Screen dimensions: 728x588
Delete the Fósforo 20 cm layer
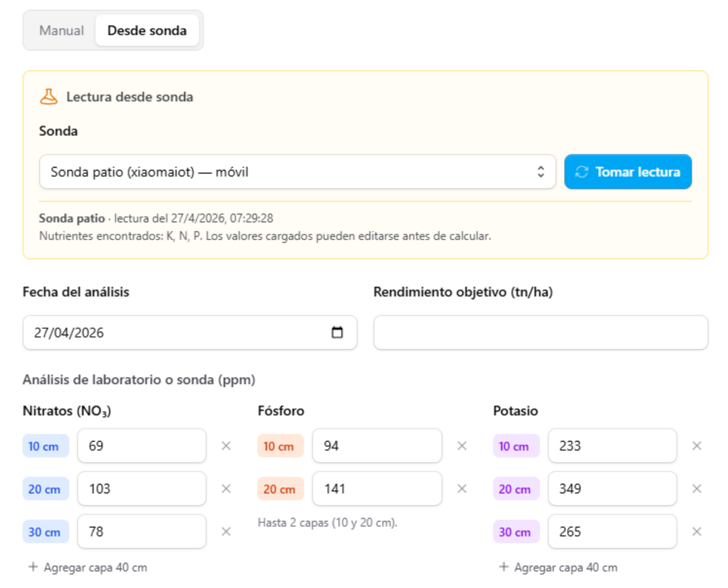(462, 489)
